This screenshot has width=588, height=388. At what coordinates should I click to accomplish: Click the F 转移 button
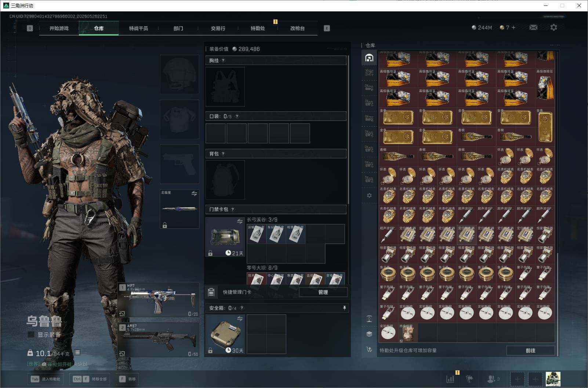[x=127, y=379]
